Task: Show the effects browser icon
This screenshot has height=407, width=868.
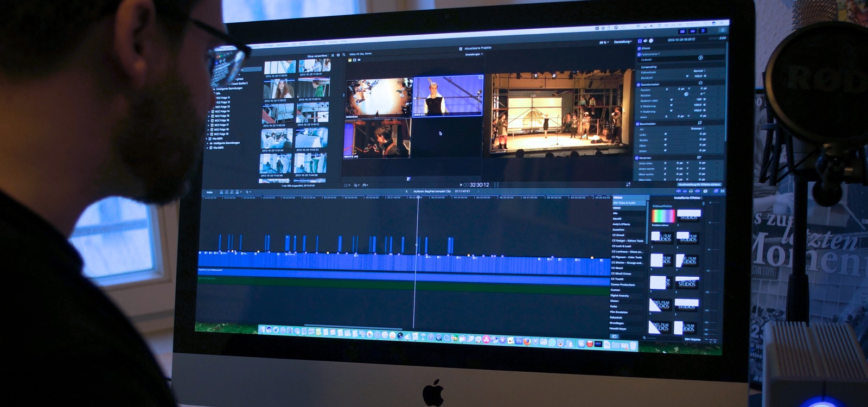Action: (716, 191)
